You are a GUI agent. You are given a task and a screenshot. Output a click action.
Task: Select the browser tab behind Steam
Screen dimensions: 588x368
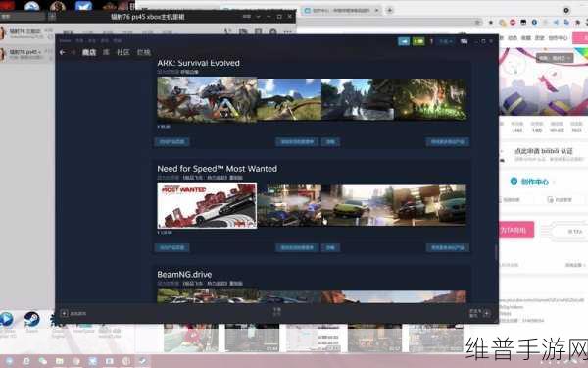pos(339,11)
